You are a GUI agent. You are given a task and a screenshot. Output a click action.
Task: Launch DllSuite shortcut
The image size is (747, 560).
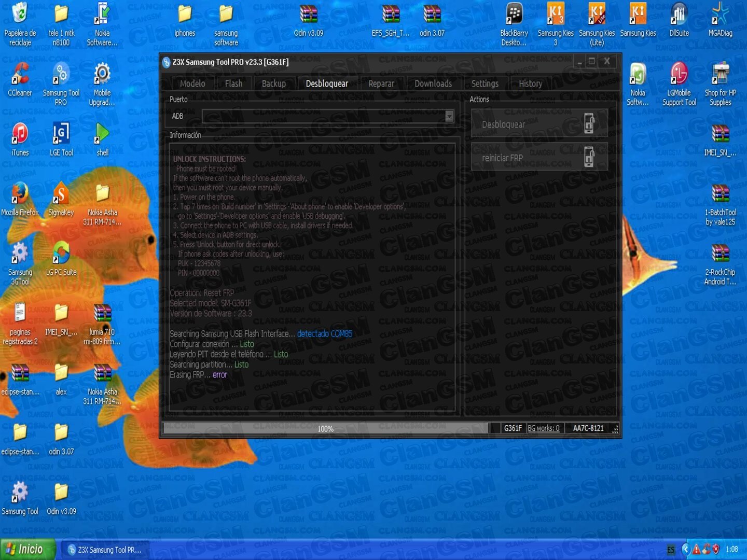pos(679,21)
